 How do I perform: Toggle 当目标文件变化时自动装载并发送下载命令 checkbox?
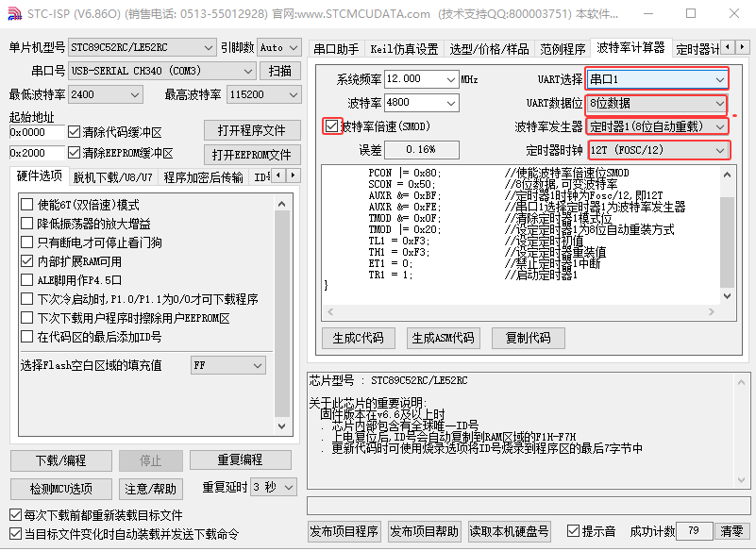15,534
